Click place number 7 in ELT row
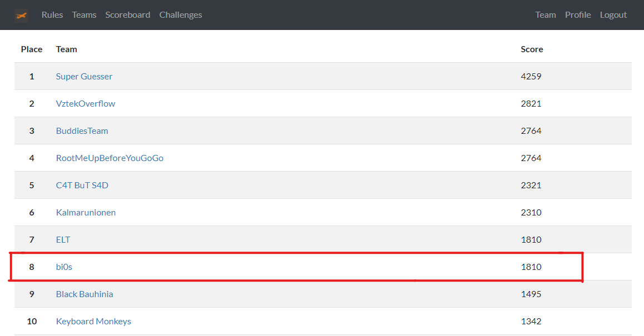644x336 pixels. click(x=32, y=239)
